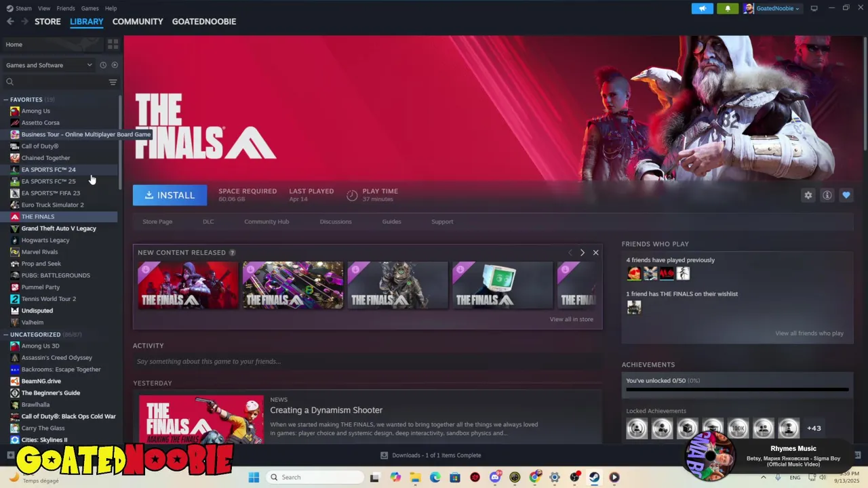Select Grand Theft Auto V Legacy
The height and width of the screenshot is (488, 868).
pos(59,228)
